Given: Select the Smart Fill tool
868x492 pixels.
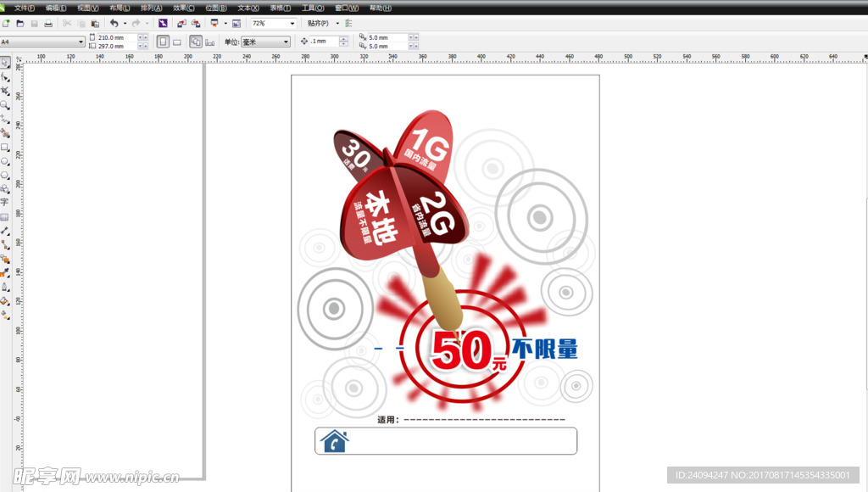Looking at the screenshot, I should [x=5, y=133].
